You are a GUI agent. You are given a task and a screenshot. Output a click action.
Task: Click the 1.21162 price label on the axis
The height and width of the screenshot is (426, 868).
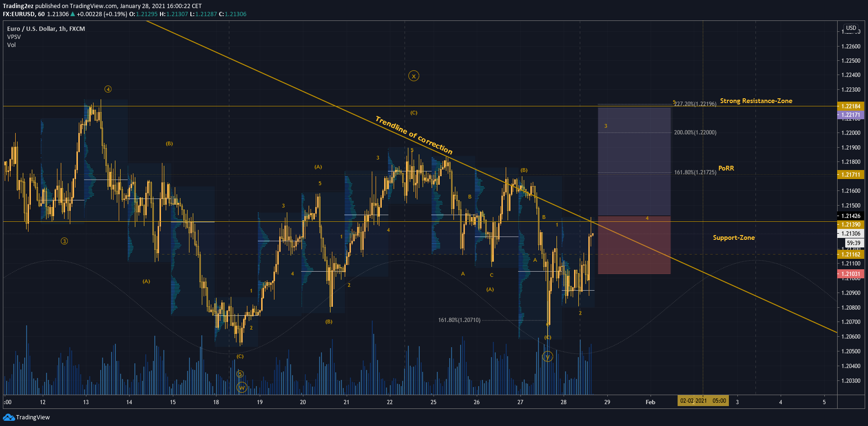point(850,255)
